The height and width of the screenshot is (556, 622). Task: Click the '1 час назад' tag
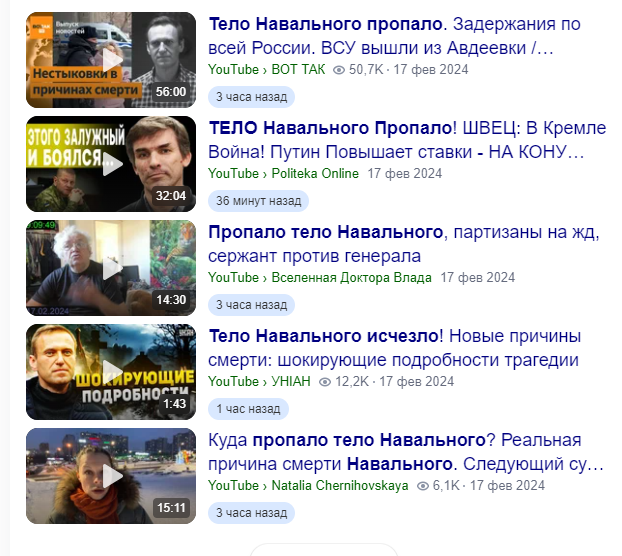248,408
